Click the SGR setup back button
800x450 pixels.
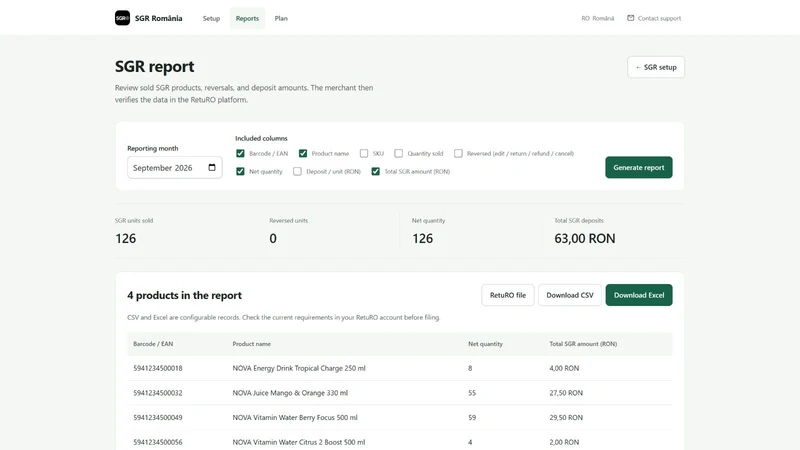[656, 67]
